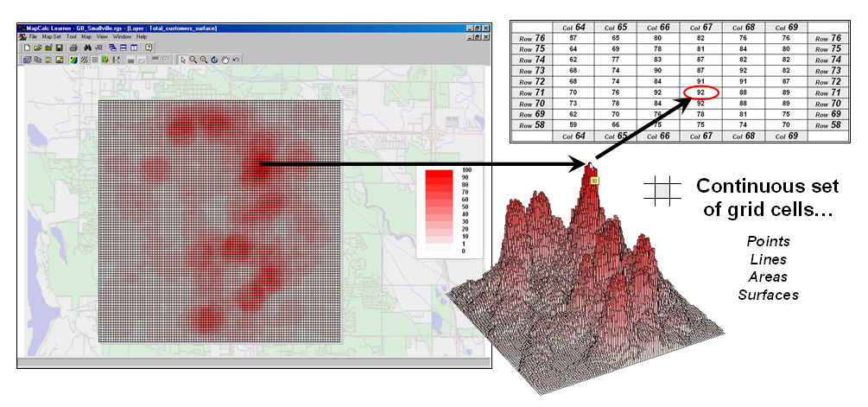Viewport: 868px width, 407px height.
Task: Click the New file icon
Action: [x=27, y=48]
